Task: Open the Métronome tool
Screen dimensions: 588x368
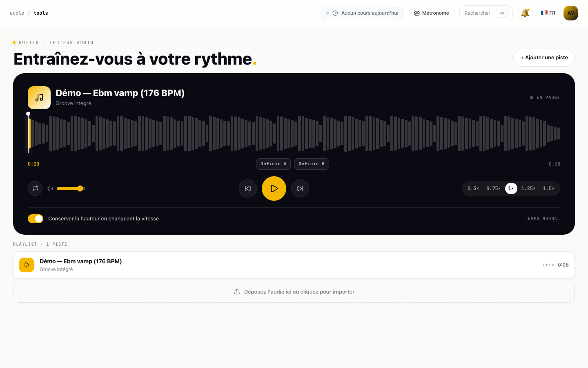Action: 432,13
